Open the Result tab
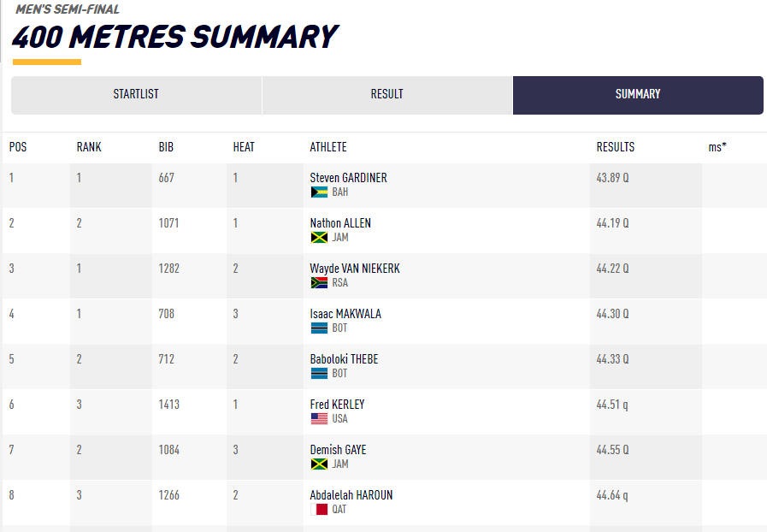 click(x=386, y=95)
